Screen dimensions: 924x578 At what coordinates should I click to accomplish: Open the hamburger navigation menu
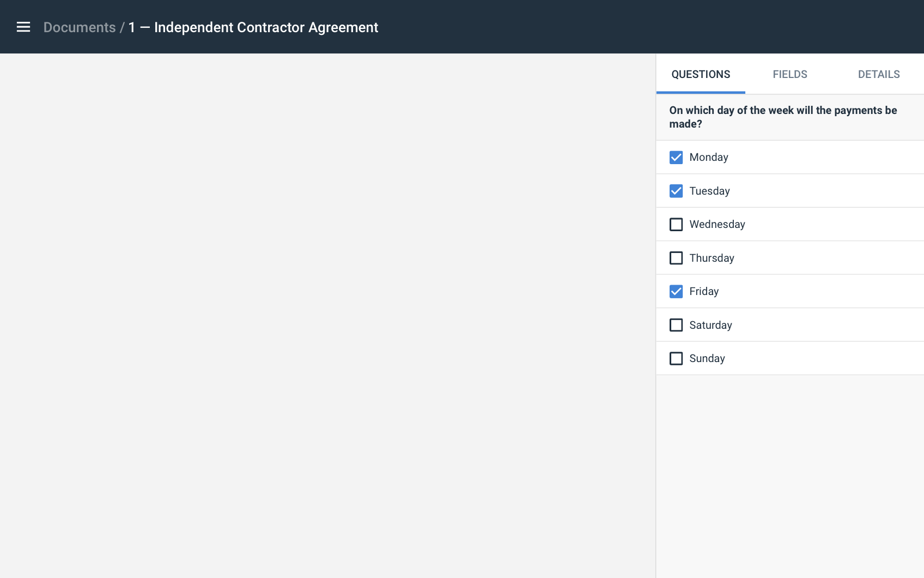pyautogui.click(x=23, y=27)
